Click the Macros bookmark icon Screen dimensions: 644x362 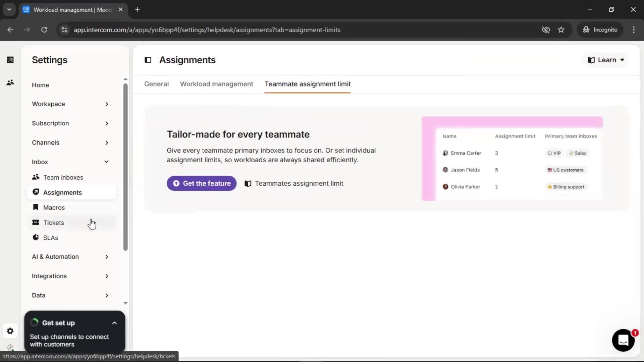coord(36,207)
